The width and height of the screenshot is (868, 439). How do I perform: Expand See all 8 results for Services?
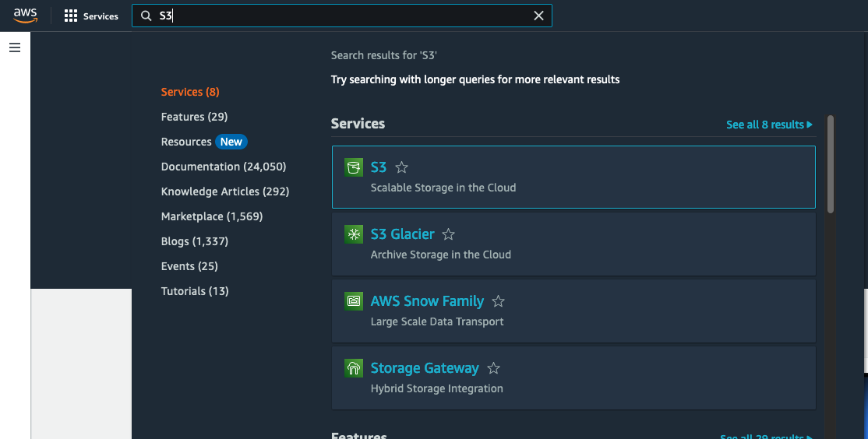768,125
